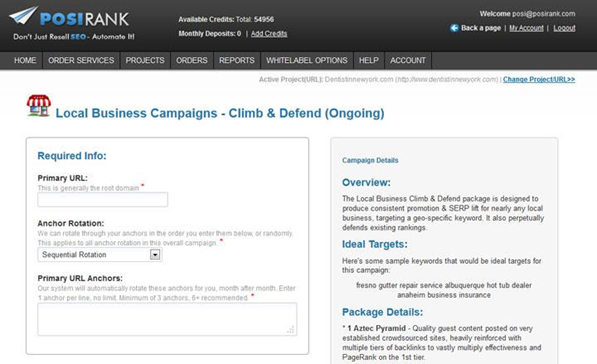Open the Anchor Rotation dropdown arrow
The width and height of the screenshot is (597, 364).
point(155,255)
